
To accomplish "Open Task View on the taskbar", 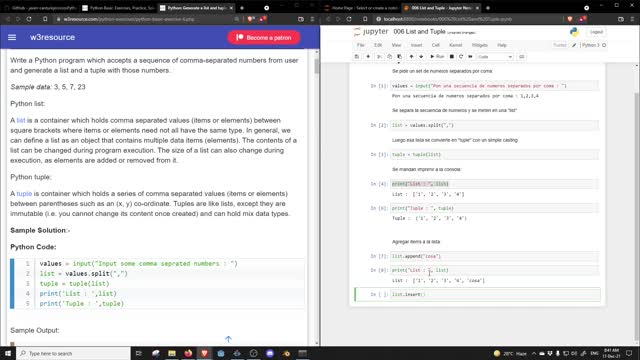I will pos(139,353).
